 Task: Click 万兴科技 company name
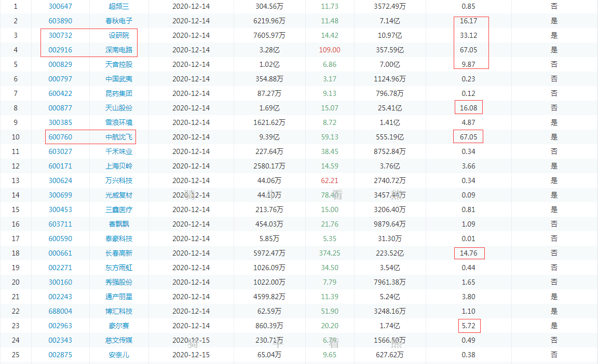118,180
